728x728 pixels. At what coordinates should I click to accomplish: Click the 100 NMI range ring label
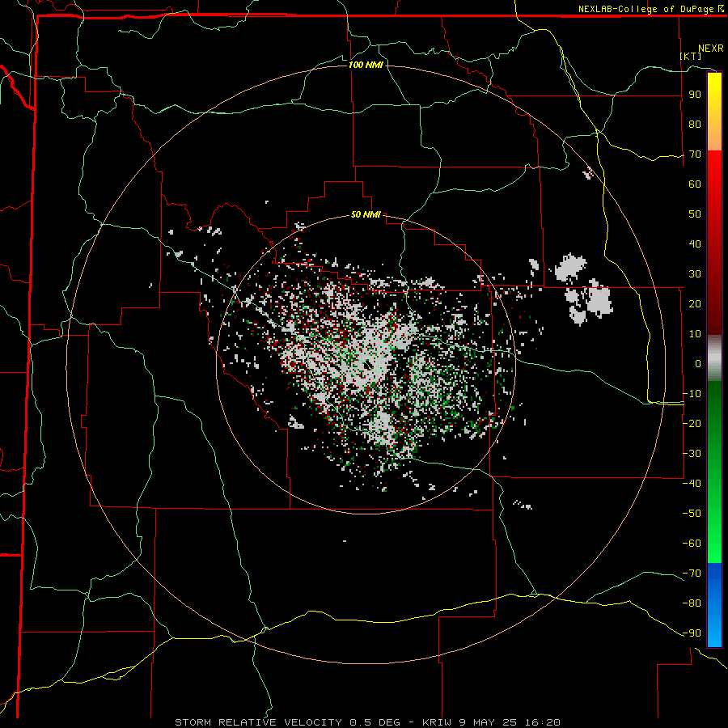click(x=366, y=65)
